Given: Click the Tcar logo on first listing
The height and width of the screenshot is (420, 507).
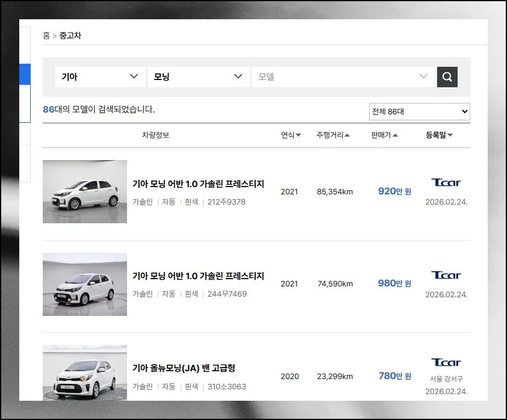Looking at the screenshot, I should (446, 182).
